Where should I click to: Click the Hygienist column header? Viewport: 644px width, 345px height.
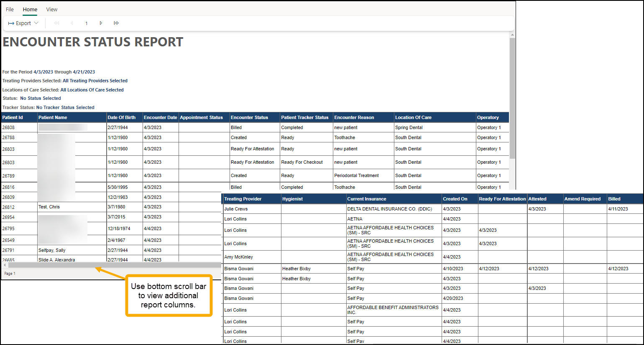pyautogui.click(x=314, y=199)
